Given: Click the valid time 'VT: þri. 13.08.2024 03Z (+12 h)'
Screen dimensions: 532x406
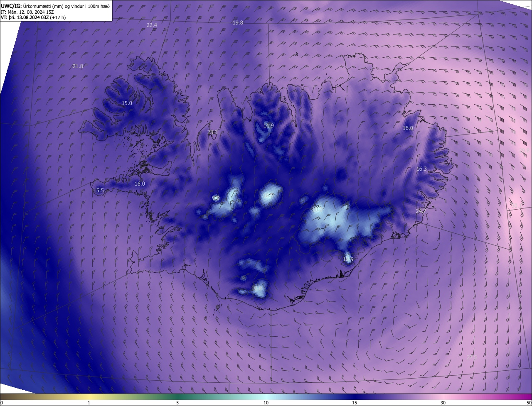Looking at the screenshot, I should click(x=33, y=17).
